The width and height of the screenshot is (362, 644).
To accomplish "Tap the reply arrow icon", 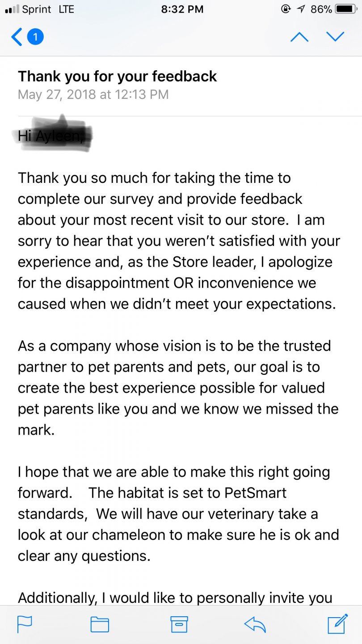I will click(255, 624).
